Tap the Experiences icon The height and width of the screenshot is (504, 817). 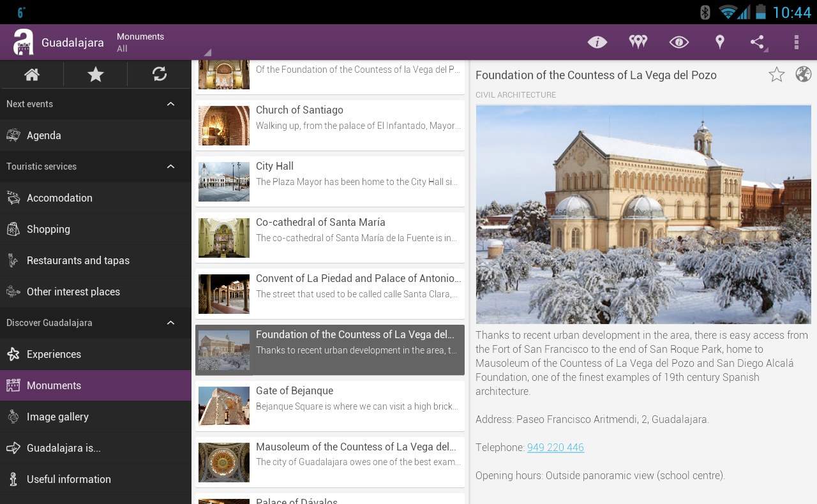pos(13,354)
